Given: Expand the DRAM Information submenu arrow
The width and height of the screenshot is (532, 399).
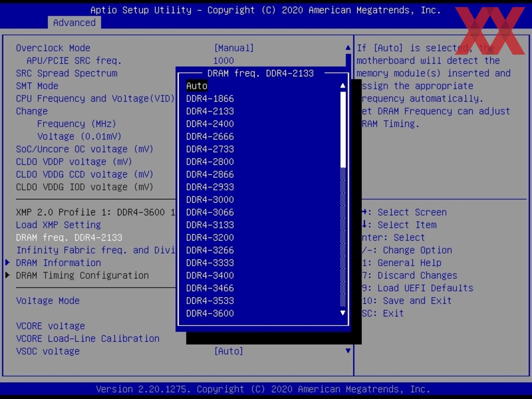Looking at the screenshot, I should tap(7, 262).
